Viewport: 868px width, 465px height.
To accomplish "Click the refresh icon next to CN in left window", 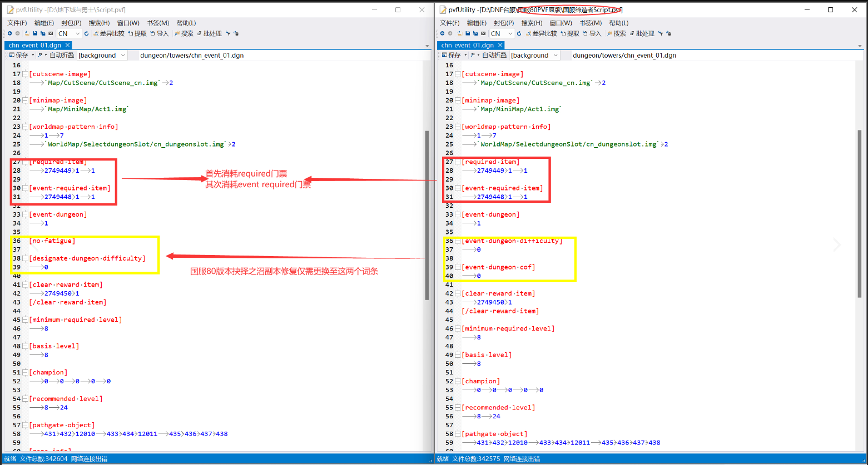I will [x=86, y=33].
